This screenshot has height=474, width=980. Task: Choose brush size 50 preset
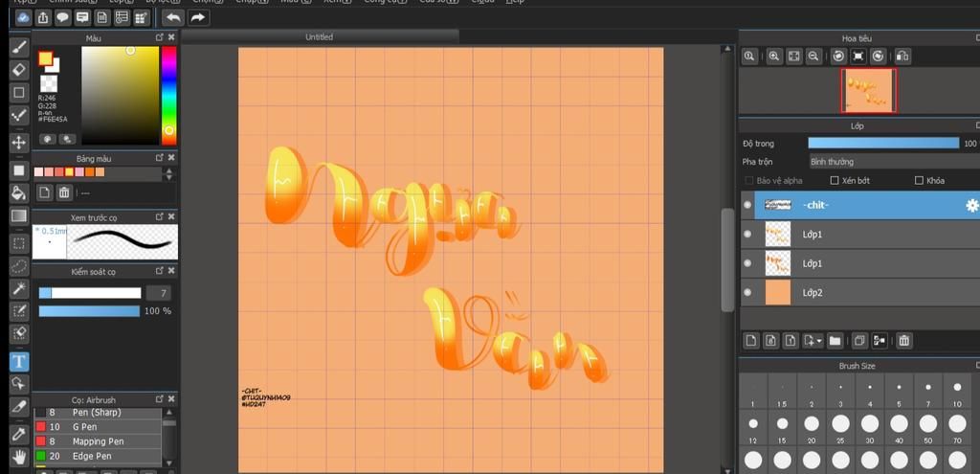(x=928, y=429)
